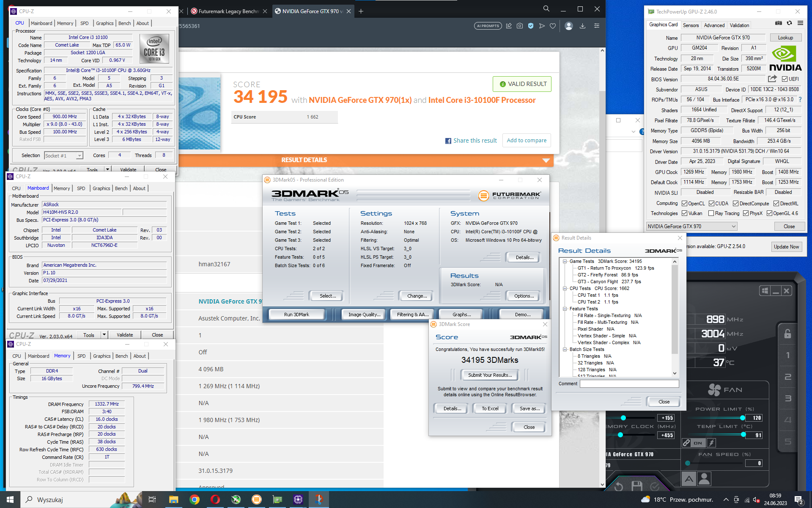
Task: Expand the RESULT DETAILS orange bar
Action: (x=366, y=160)
